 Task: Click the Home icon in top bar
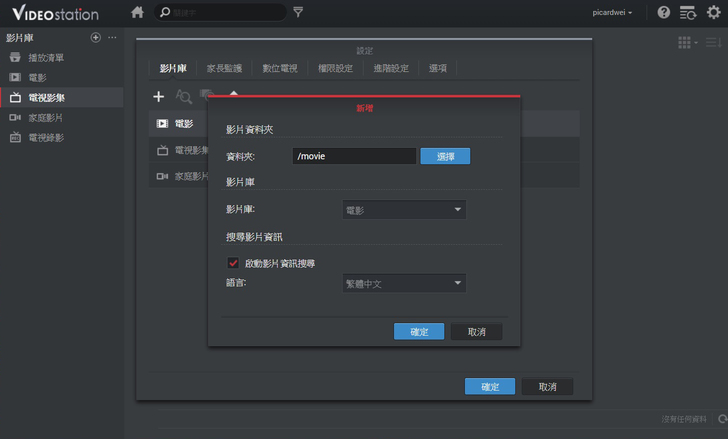[x=137, y=12]
